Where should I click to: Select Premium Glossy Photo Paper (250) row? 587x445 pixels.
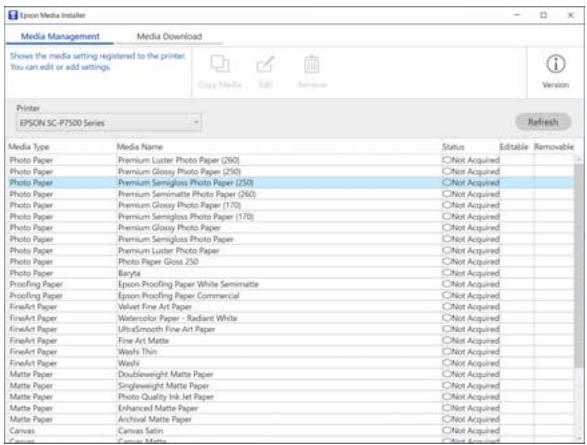pos(291,171)
